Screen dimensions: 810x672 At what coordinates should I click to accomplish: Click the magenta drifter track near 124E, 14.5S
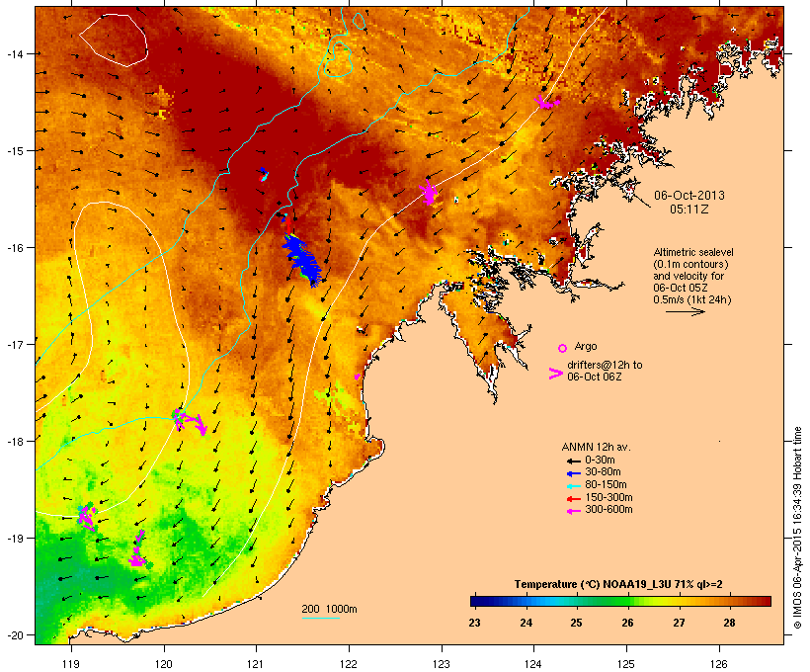coord(546,103)
